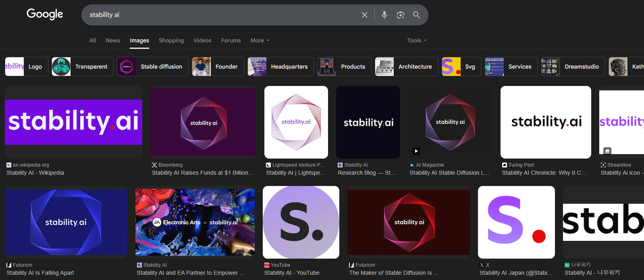Click the Bloomberg favicon
Viewport: 644px width, 280px height.
tap(154, 165)
